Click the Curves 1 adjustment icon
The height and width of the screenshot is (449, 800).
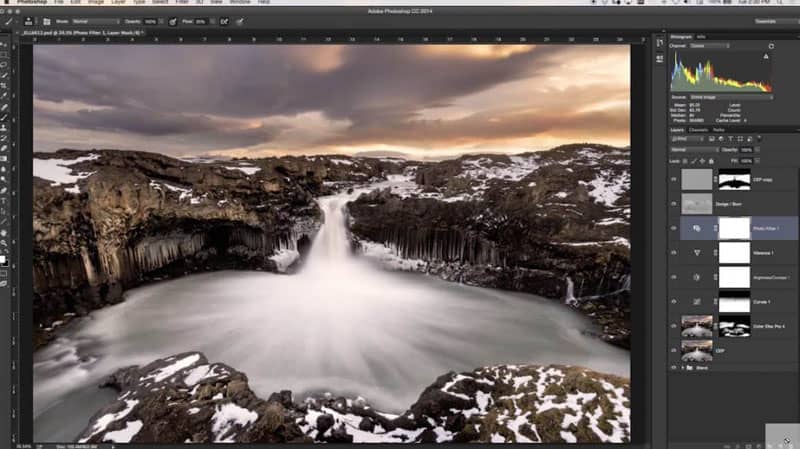pyautogui.click(x=696, y=301)
